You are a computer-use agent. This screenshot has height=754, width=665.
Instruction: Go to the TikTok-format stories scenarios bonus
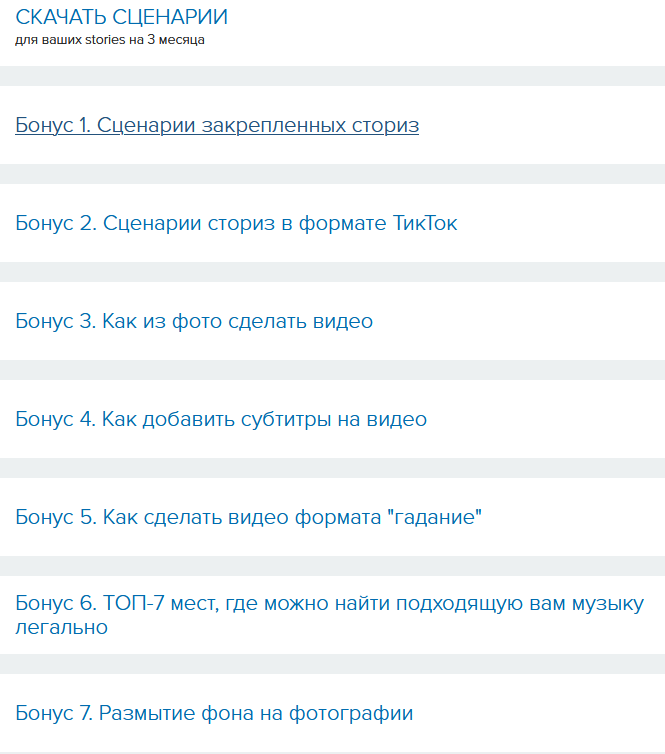(x=236, y=223)
